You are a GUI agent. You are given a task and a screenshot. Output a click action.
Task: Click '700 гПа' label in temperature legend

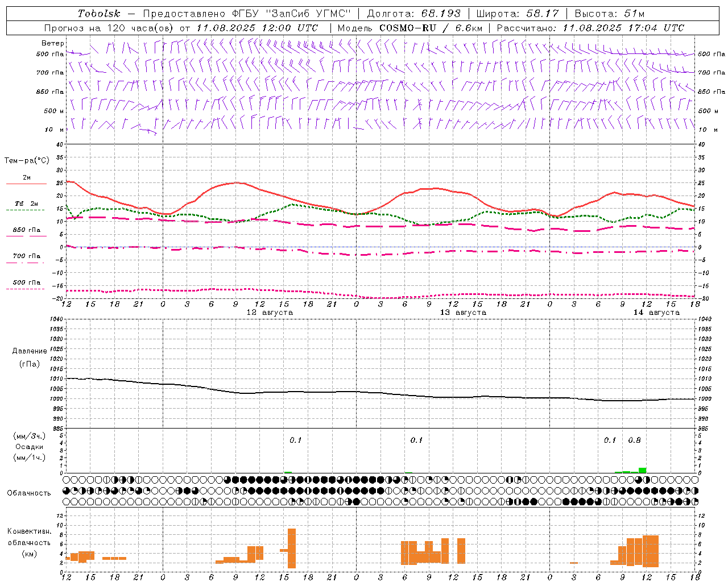coord(27,256)
